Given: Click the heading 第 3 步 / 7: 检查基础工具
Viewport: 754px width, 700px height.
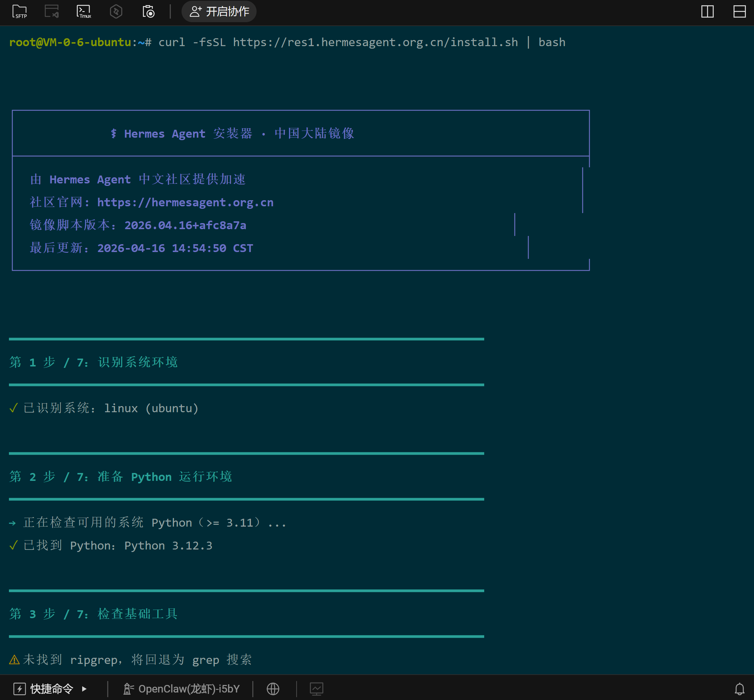Looking at the screenshot, I should pyautogui.click(x=94, y=613).
